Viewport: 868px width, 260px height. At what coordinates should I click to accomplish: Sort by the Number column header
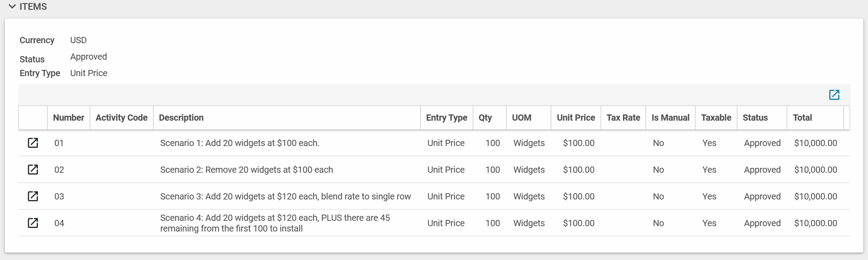pyautogui.click(x=68, y=118)
